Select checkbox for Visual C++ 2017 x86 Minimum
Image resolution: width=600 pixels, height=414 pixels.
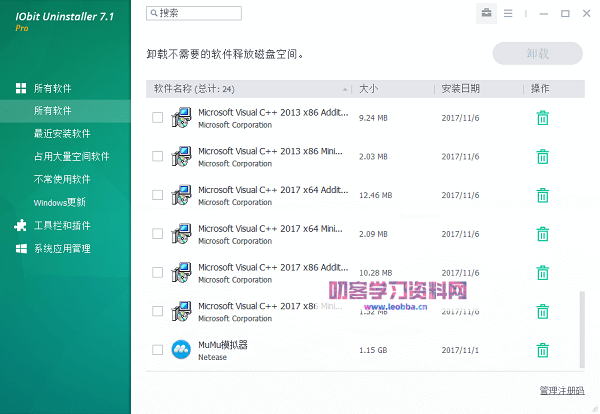click(157, 311)
